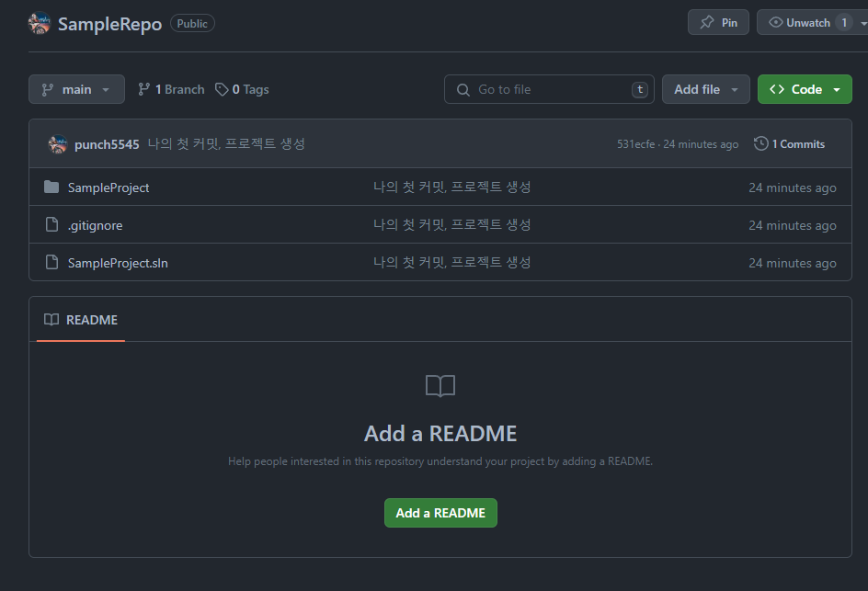Click the SampleRepo owner avatar
Image resolution: width=868 pixels, height=591 pixels.
(40, 23)
